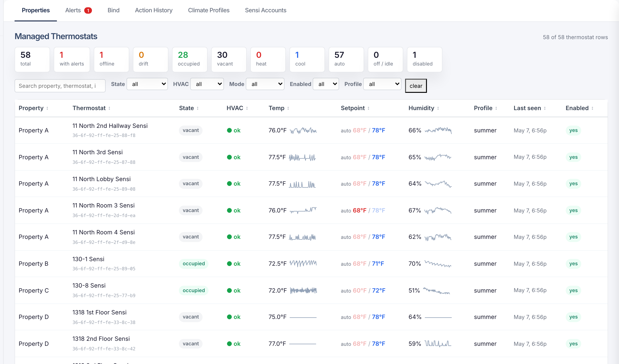The height and width of the screenshot is (364, 619).
Task: Click summer profile for 11 North Room 3 Sensi
Action: click(485, 210)
